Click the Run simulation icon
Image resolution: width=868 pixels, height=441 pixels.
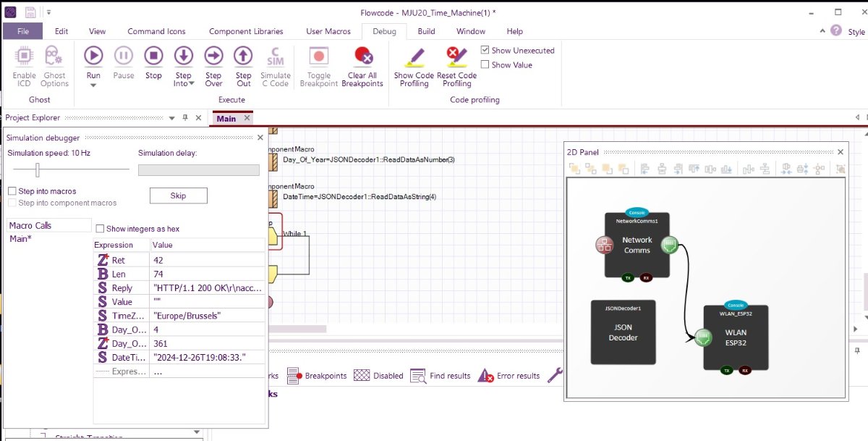tap(93, 56)
